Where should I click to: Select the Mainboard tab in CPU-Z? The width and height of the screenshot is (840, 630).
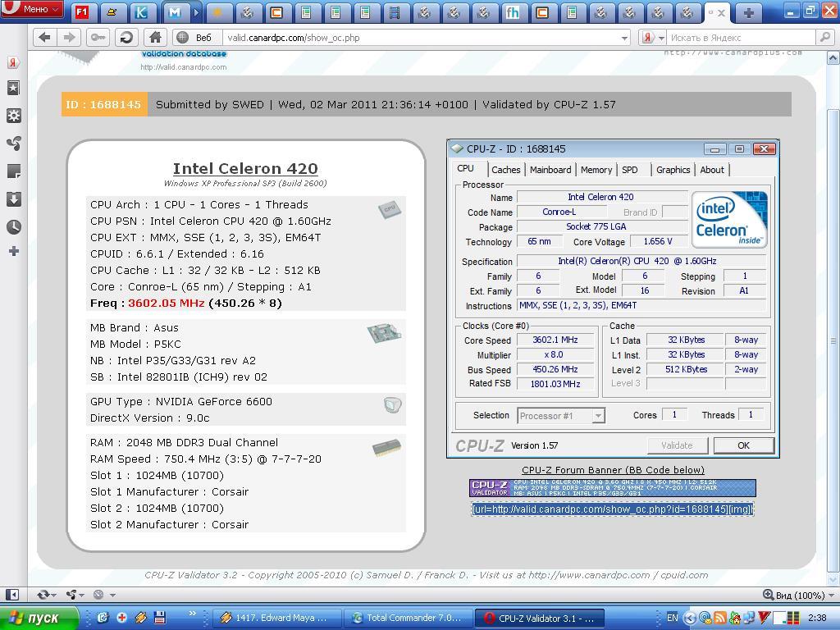click(x=550, y=170)
